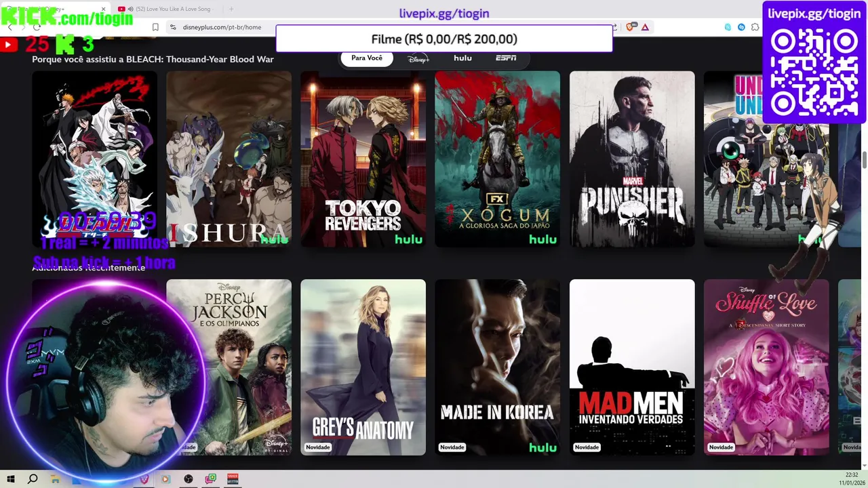Open Mad Men Inventando Verdades poster
The image size is (868, 488).
[632, 367]
